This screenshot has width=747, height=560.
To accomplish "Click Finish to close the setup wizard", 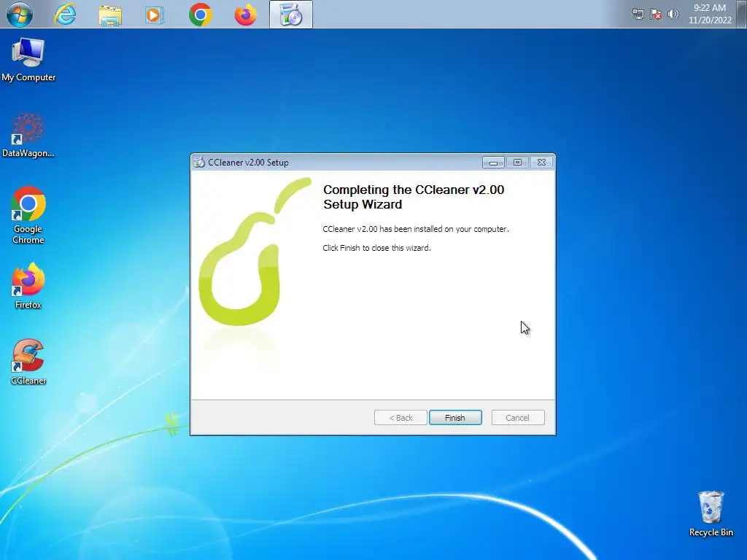I will [455, 418].
